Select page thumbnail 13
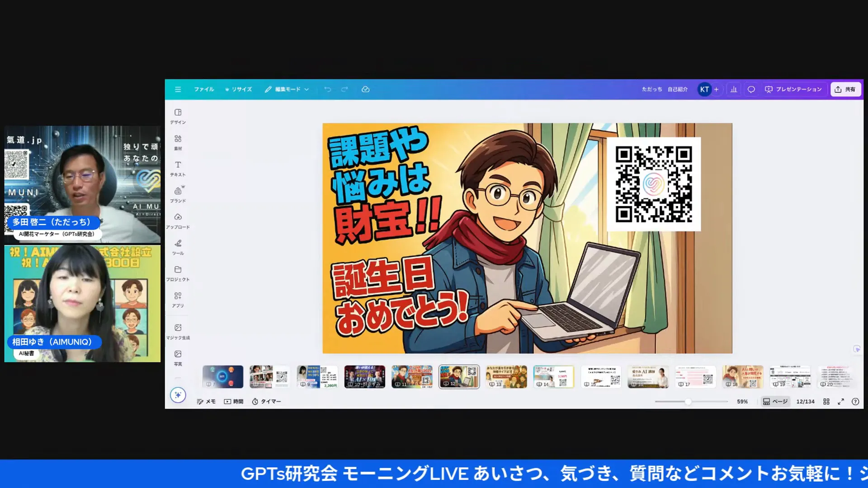868x488 pixels. [506, 377]
